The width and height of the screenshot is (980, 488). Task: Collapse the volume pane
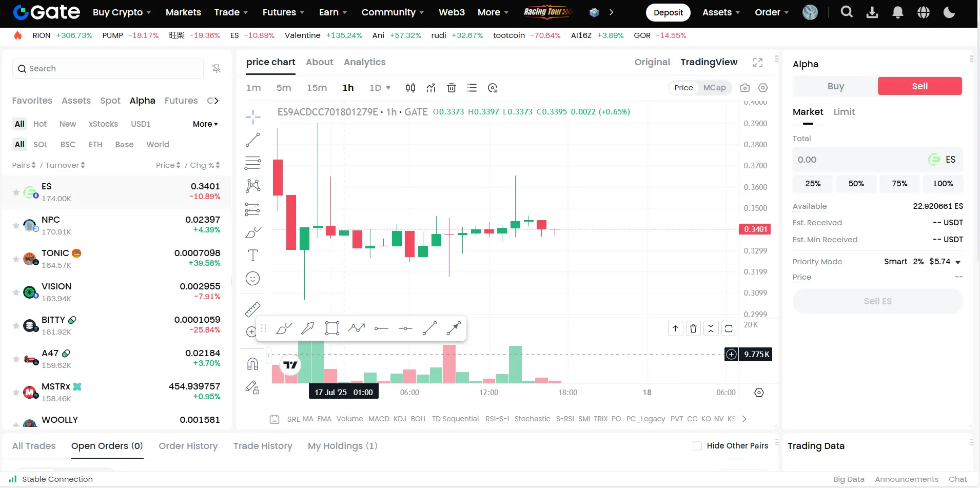tap(711, 328)
